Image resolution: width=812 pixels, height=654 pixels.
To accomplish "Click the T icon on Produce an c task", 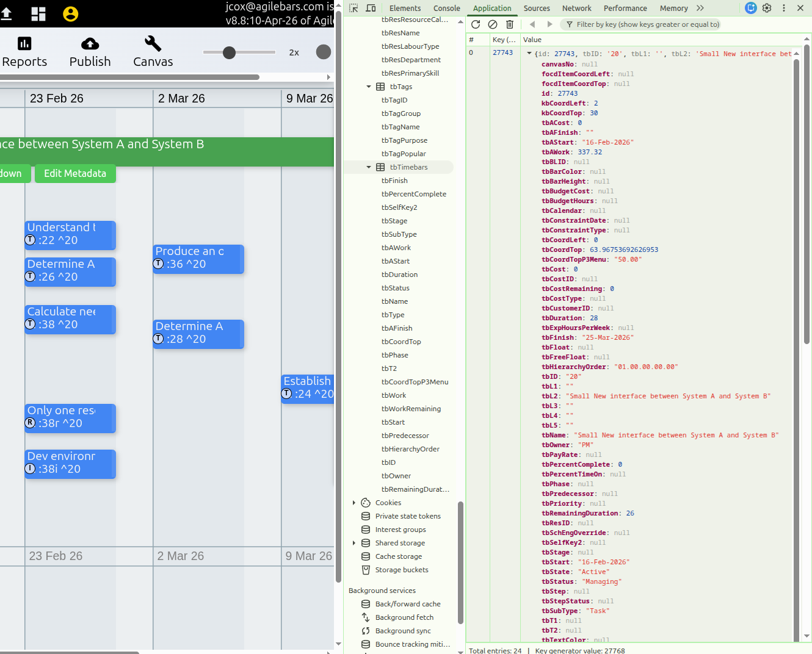I will tap(158, 264).
